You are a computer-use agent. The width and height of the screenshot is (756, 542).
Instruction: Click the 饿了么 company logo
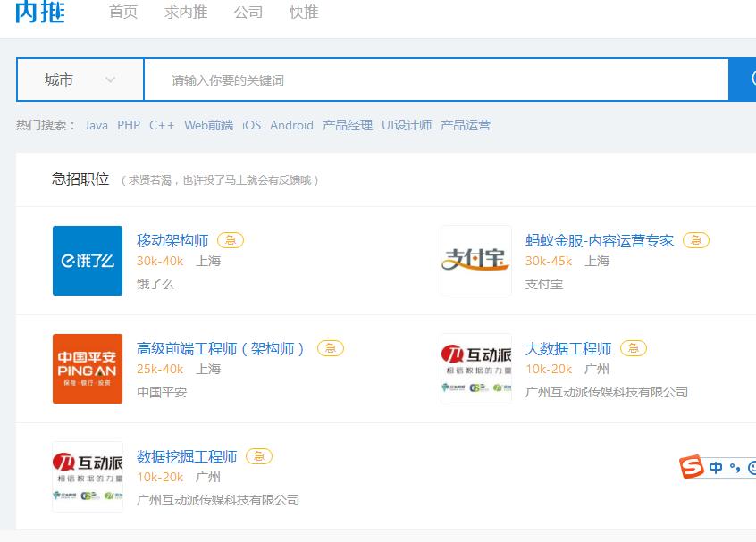pyautogui.click(x=87, y=261)
